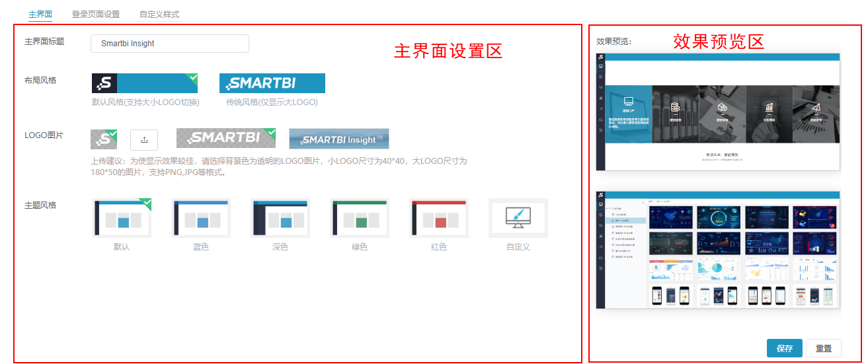Open the 自定义样式 tab

coord(159,14)
